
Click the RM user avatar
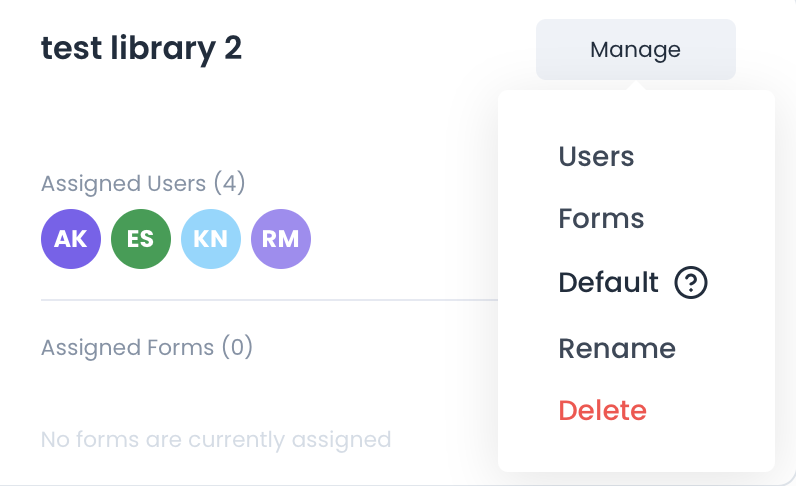281,239
